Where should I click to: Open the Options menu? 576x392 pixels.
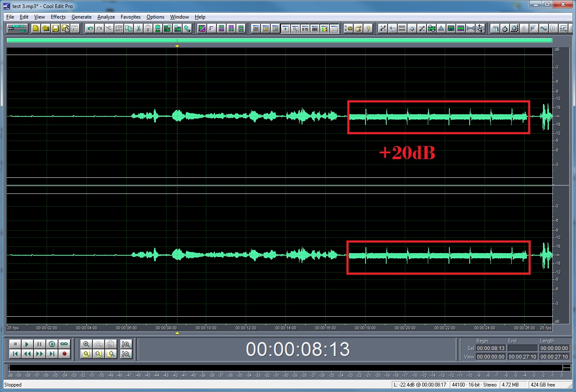pyautogui.click(x=155, y=17)
